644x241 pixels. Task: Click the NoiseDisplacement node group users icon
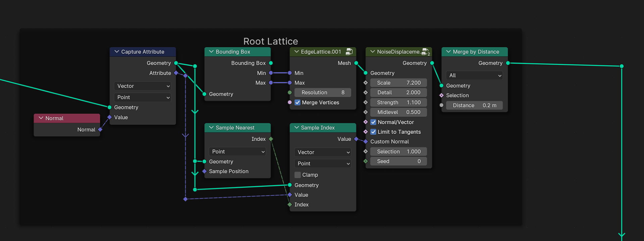(x=425, y=52)
